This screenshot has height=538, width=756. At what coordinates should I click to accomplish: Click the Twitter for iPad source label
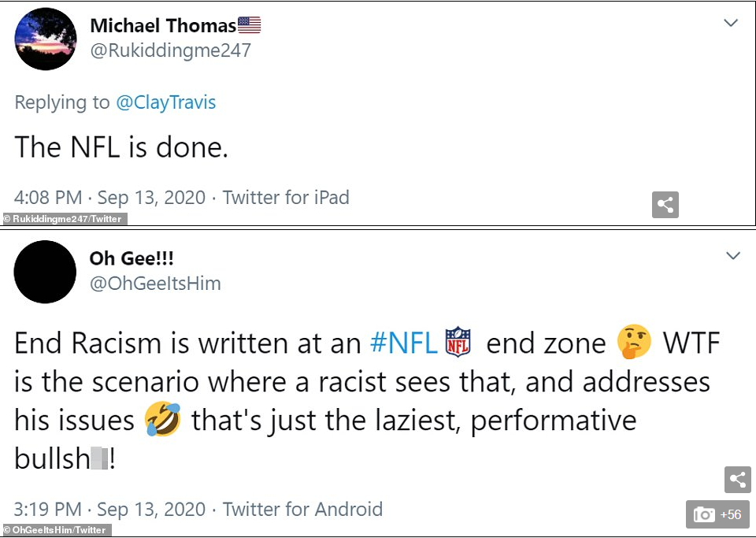(286, 197)
